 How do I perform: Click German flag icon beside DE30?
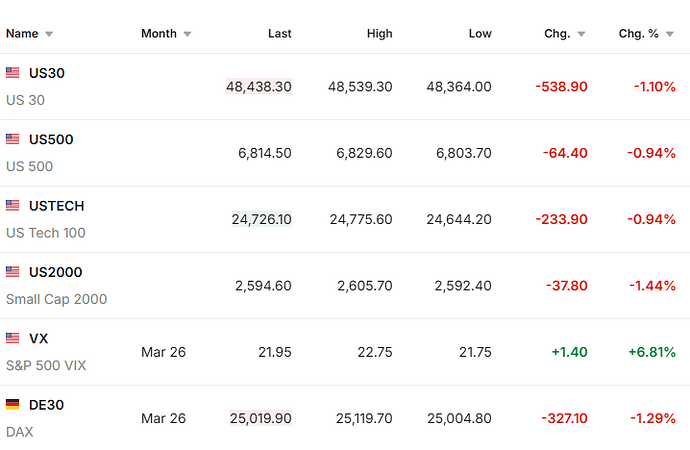12,405
